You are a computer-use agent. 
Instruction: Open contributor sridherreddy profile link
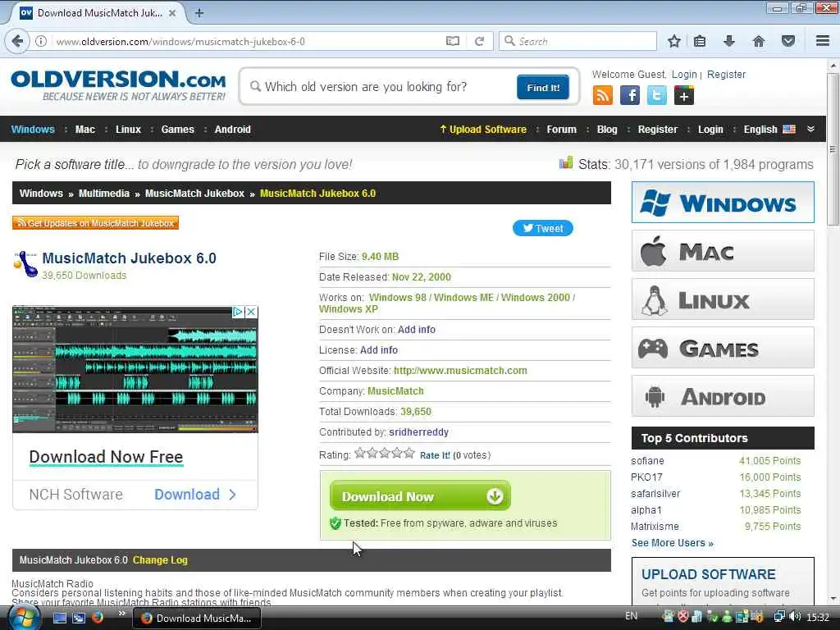click(418, 431)
